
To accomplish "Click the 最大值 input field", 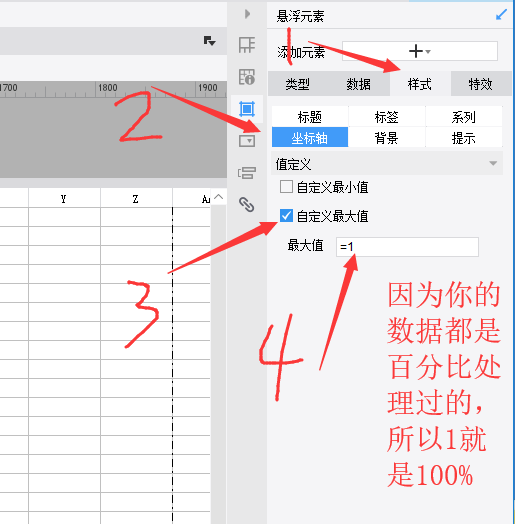I will click(x=407, y=247).
